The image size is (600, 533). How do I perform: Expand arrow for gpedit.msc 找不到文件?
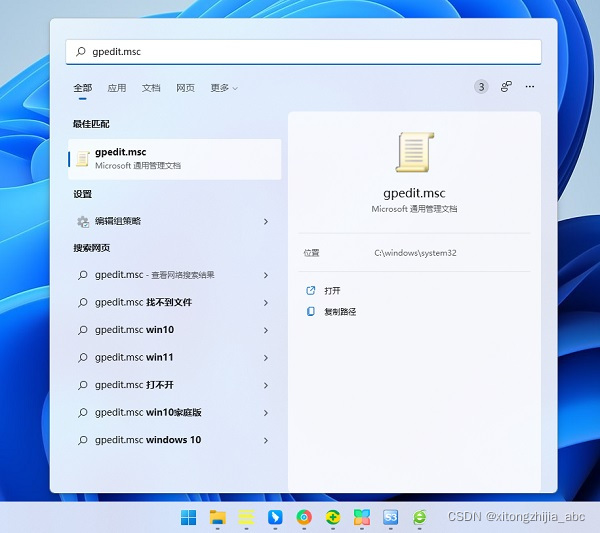[x=266, y=303]
